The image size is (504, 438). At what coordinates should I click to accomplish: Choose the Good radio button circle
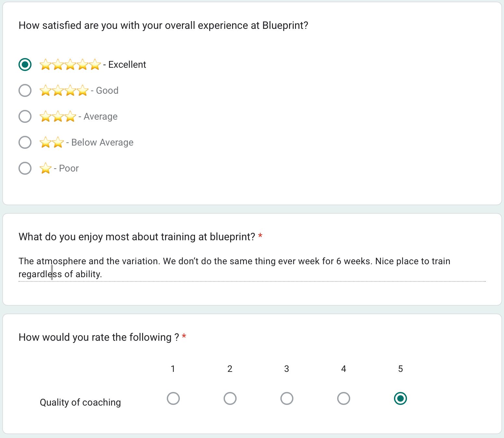(x=25, y=90)
